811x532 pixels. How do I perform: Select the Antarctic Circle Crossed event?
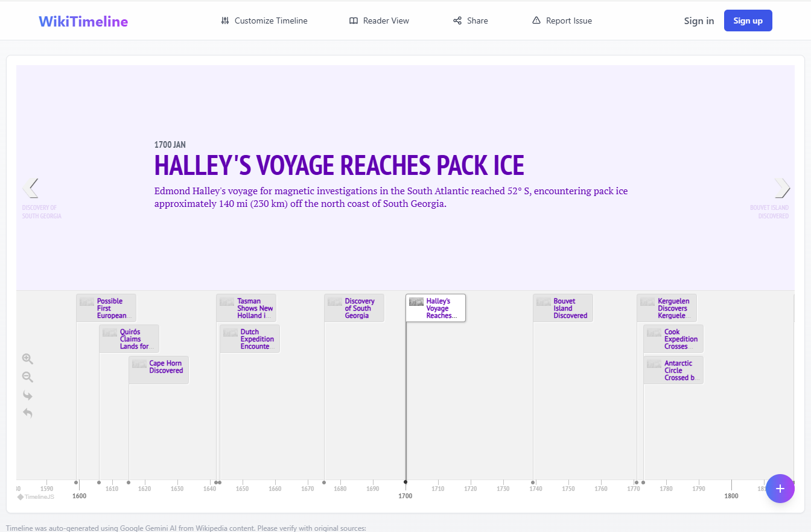click(x=673, y=370)
